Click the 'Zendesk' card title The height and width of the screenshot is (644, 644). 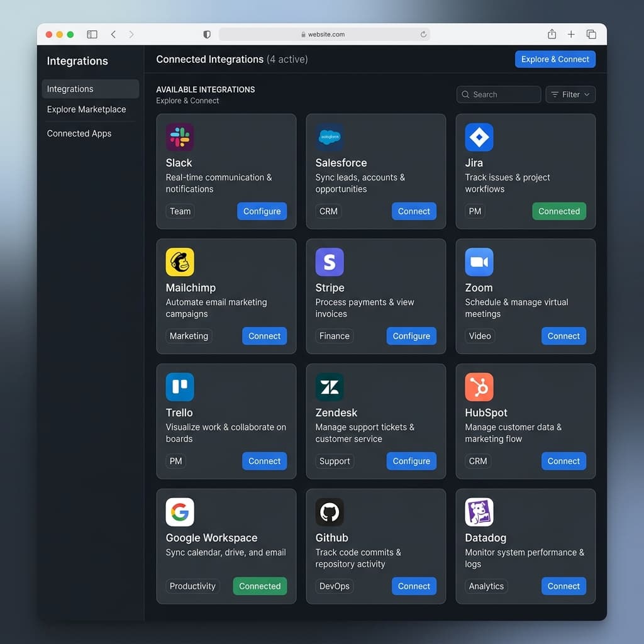click(336, 413)
